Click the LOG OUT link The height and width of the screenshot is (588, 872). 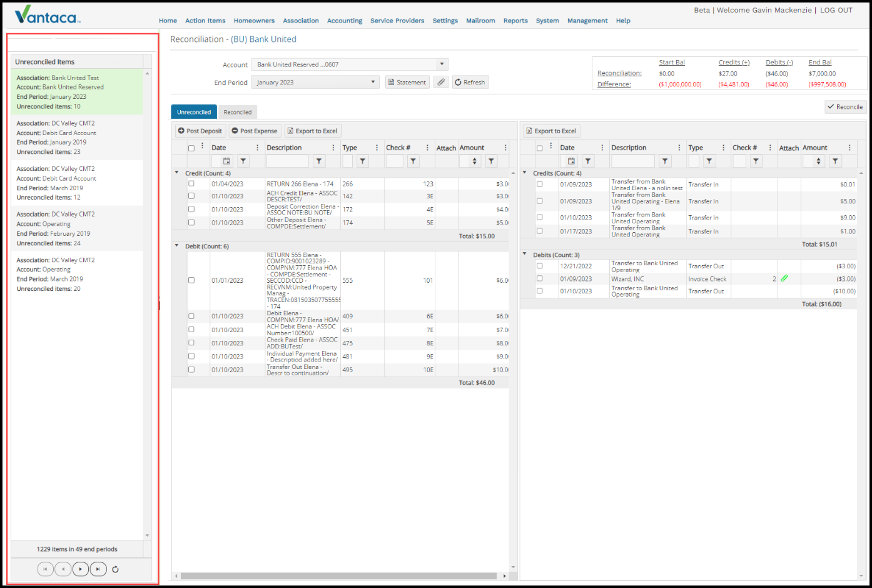(836, 10)
